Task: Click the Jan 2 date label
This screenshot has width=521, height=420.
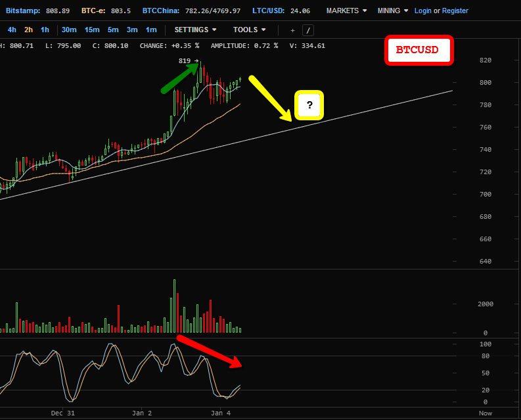Action: (142, 413)
